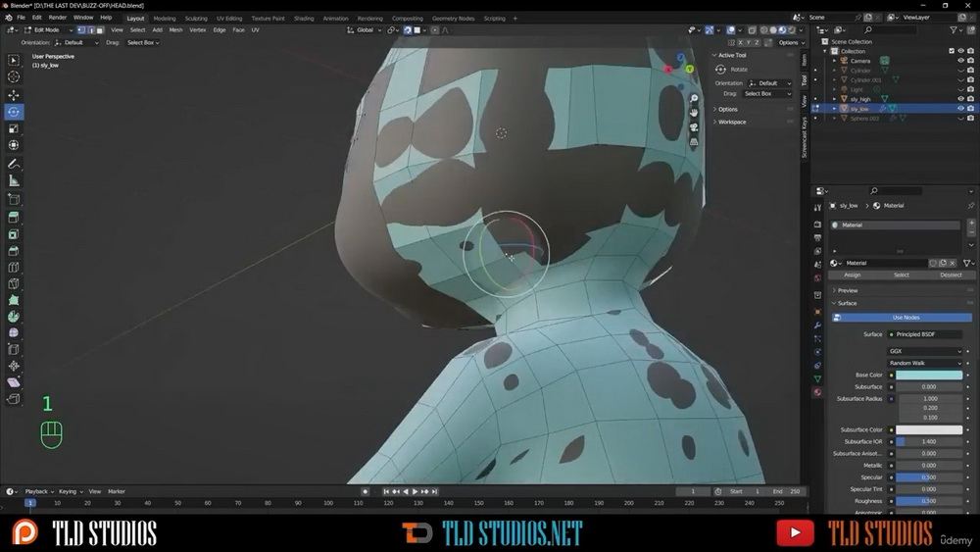The height and width of the screenshot is (552, 980).
Task: Click the Deselect material button
Action: coord(951,276)
